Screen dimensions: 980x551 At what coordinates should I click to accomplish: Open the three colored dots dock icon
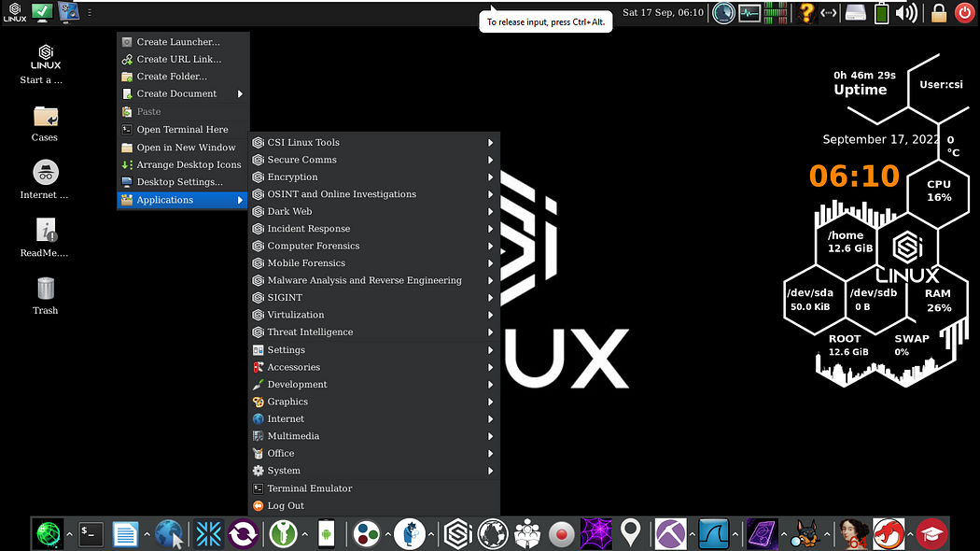pyautogui.click(x=366, y=535)
